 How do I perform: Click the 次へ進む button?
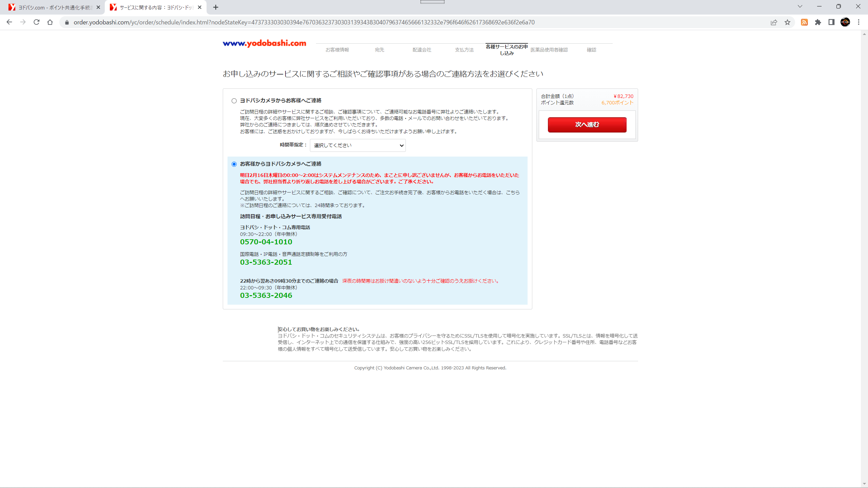(x=587, y=125)
